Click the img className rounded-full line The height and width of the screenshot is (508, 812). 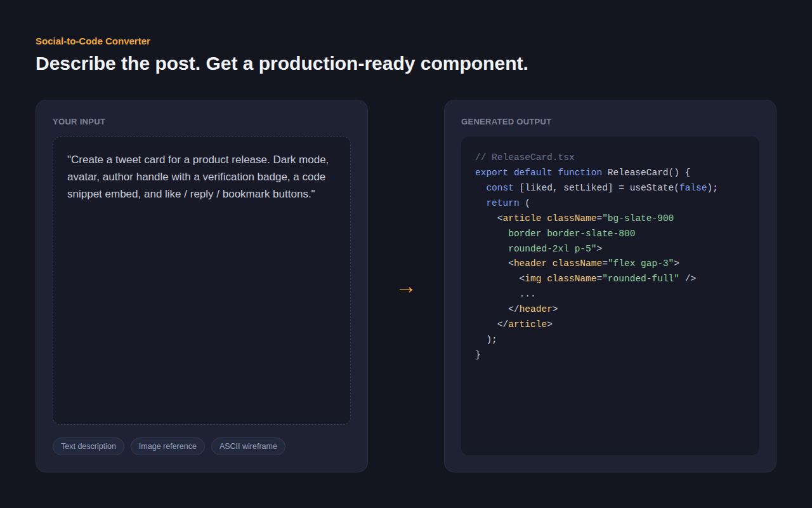point(608,279)
